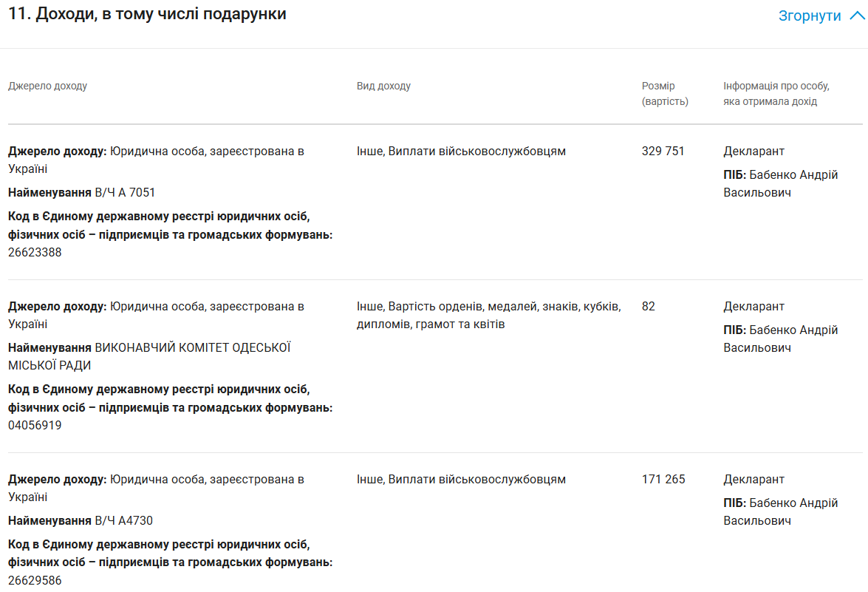Click Виплати військовослужбовцям in the first row
The width and height of the screenshot is (868, 592).
point(476,151)
